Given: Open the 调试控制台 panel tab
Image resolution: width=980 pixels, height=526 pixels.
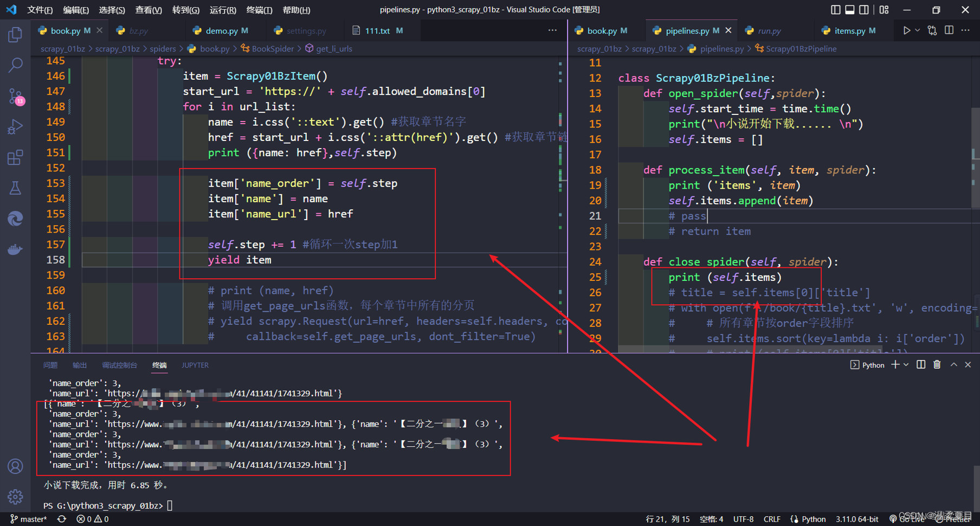Looking at the screenshot, I should coord(119,365).
